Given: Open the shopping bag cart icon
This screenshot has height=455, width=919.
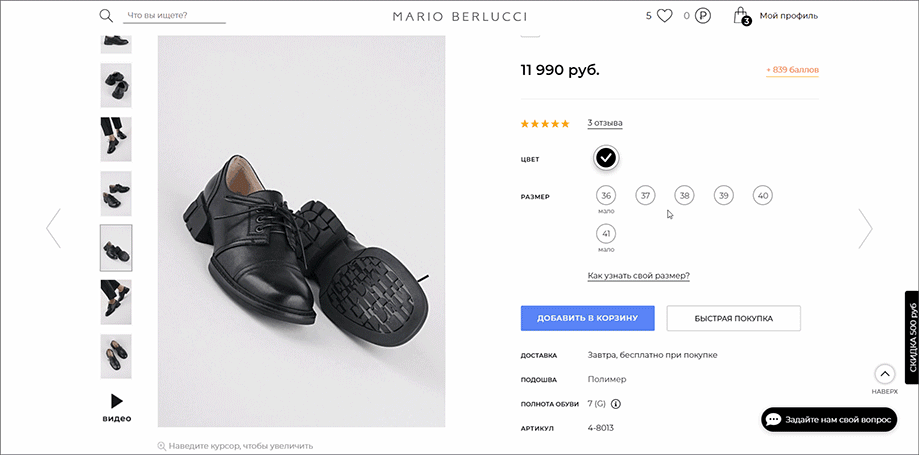Looking at the screenshot, I should coord(742,16).
